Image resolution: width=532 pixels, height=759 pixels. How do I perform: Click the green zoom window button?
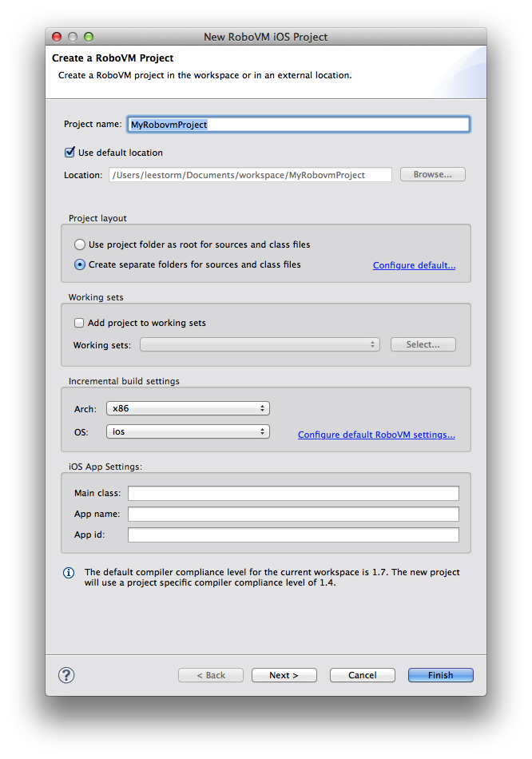(x=89, y=37)
